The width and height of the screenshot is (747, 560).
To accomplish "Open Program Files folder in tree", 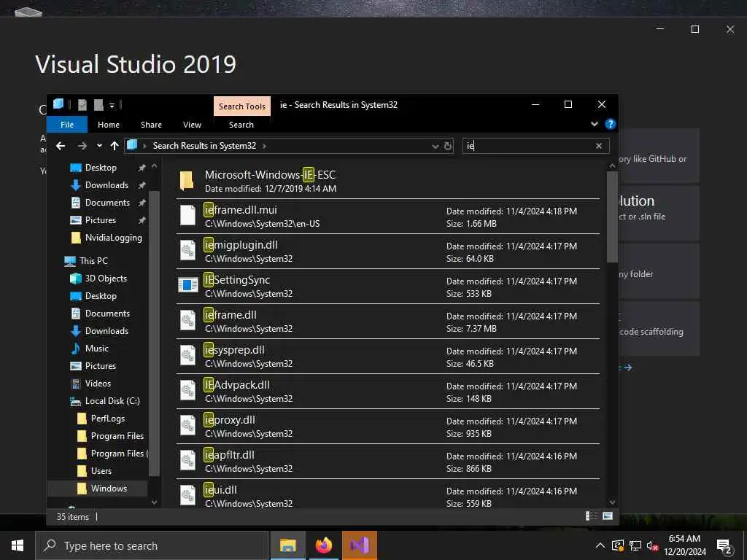I will click(117, 436).
